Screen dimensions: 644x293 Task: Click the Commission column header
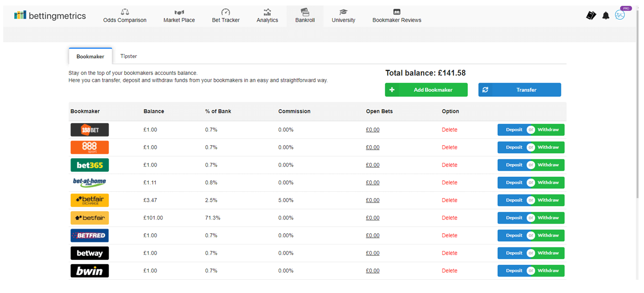[x=294, y=111]
